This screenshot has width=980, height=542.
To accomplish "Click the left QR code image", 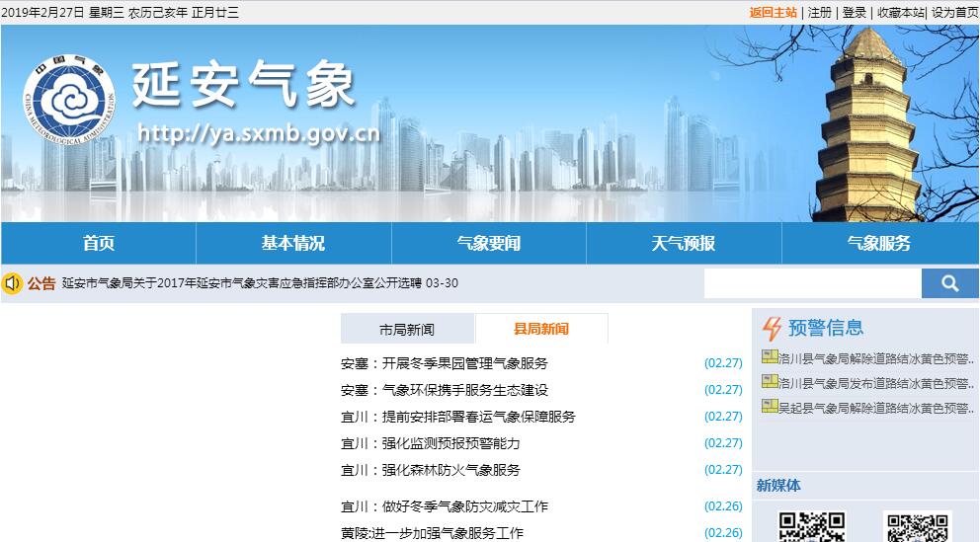I will (x=811, y=527).
